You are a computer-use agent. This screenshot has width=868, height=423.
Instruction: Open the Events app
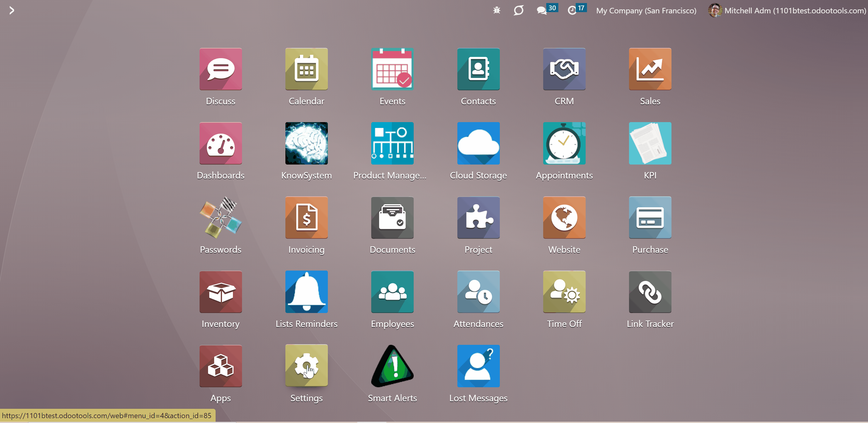pos(392,69)
